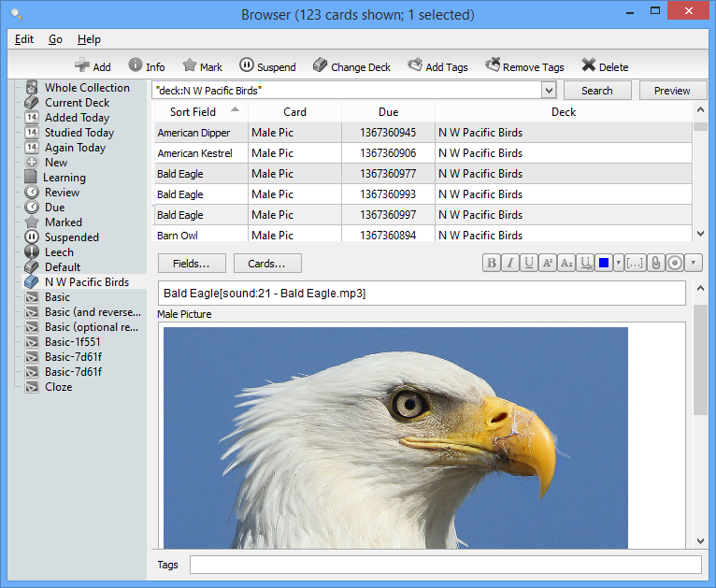Select the Barn Owl card row
716x588 pixels.
click(x=422, y=235)
